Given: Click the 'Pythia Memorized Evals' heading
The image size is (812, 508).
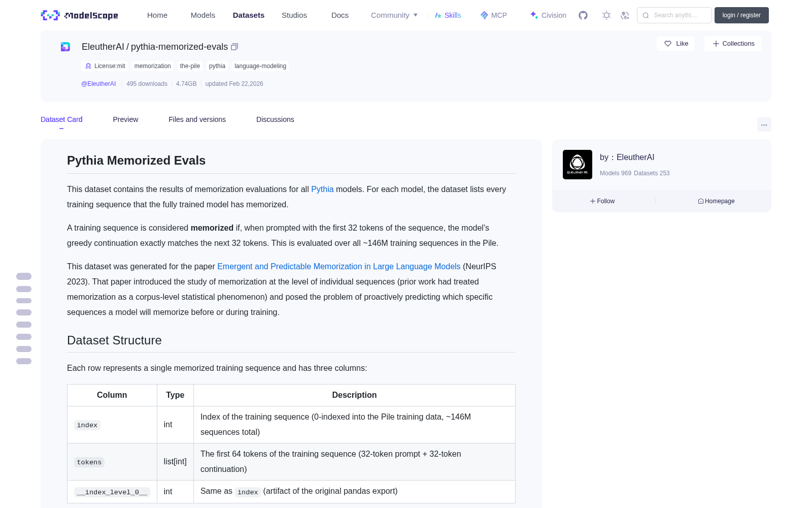Looking at the screenshot, I should coord(136,161).
